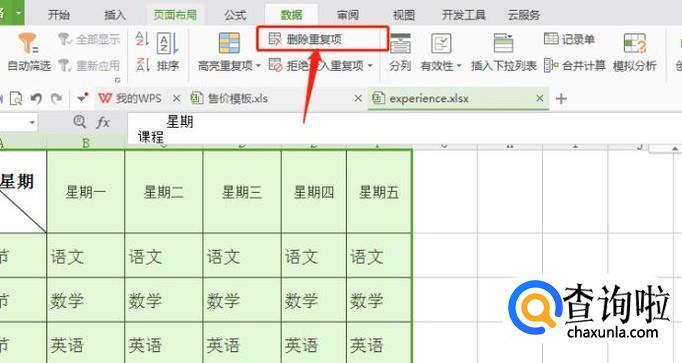
Task: Switch to the 云服务 ribbon tab
Action: pyautogui.click(x=524, y=15)
